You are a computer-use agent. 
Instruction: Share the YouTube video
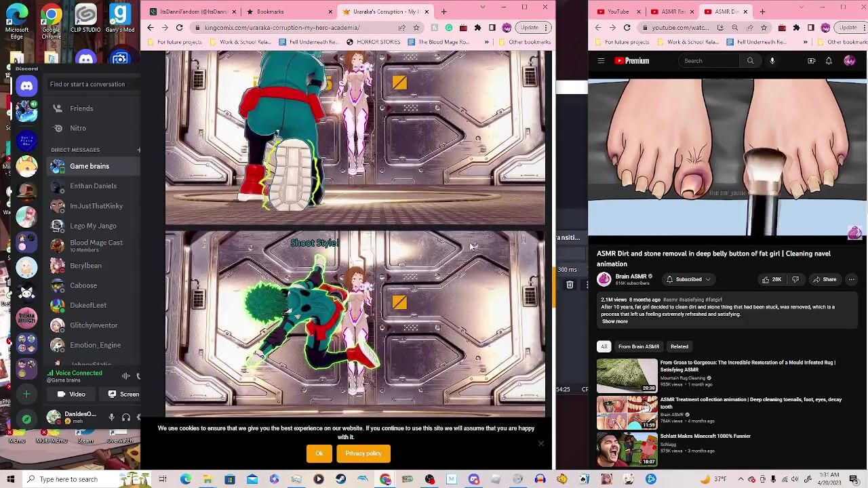824,279
